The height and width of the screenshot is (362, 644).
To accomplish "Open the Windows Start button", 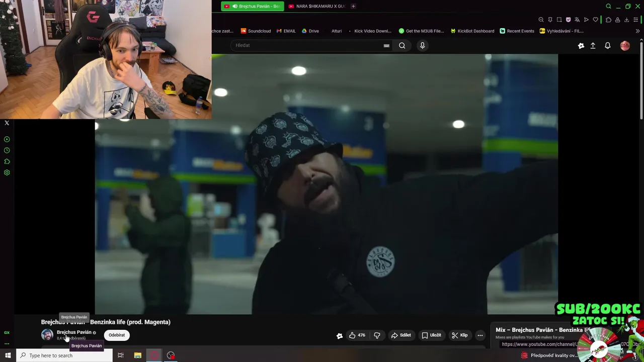I will coord(8,355).
